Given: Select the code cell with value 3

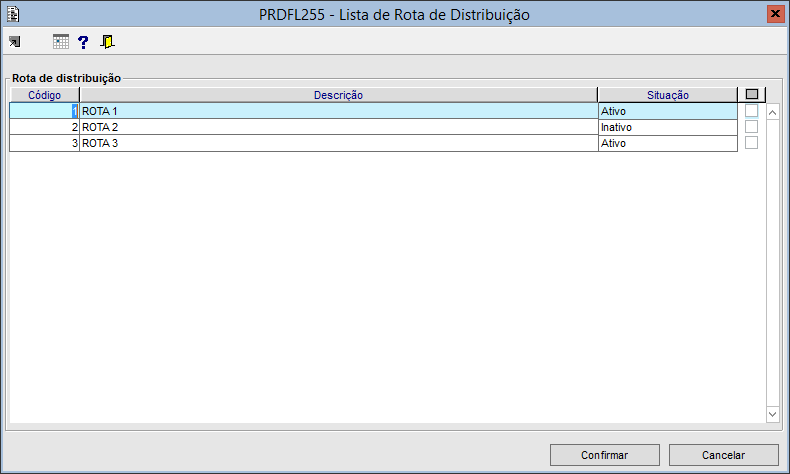Looking at the screenshot, I should pyautogui.click(x=44, y=143).
